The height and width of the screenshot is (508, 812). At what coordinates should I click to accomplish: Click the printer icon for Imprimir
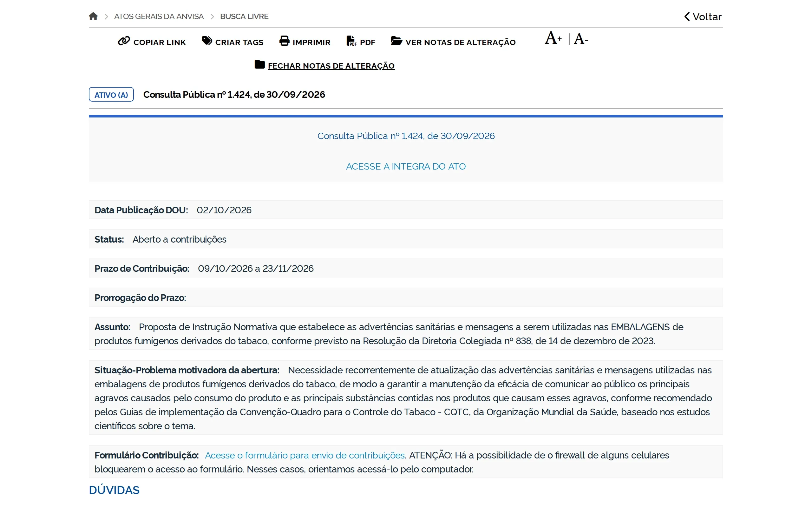coord(284,41)
